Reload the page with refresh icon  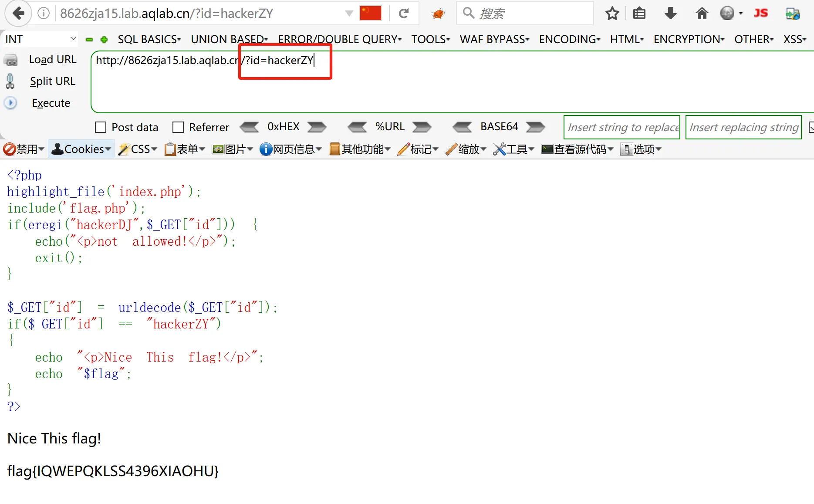coord(404,14)
